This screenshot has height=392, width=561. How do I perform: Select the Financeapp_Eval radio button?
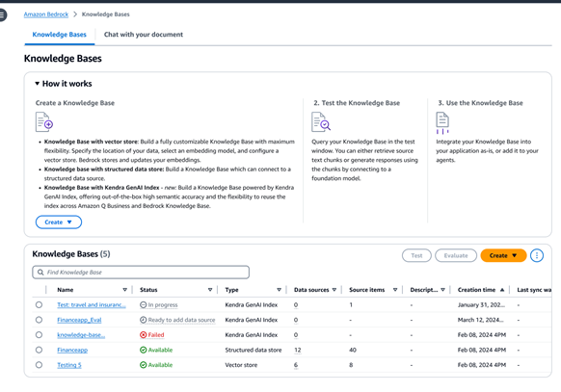[x=39, y=320]
